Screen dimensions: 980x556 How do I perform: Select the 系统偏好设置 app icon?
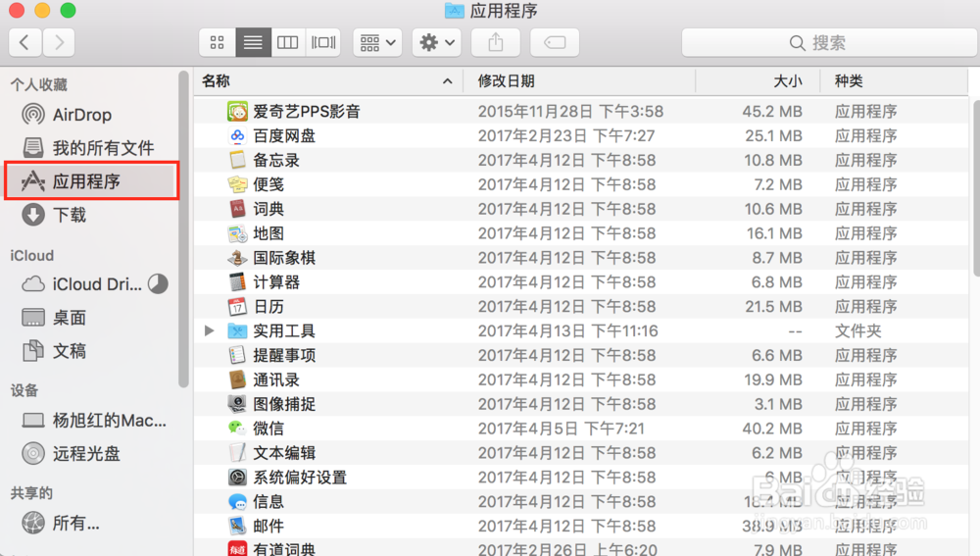tap(237, 478)
